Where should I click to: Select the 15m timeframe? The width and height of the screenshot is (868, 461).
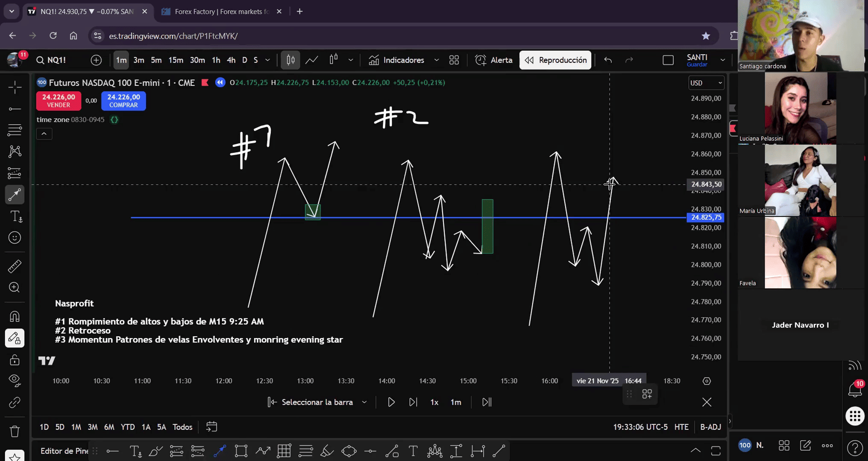coord(176,60)
